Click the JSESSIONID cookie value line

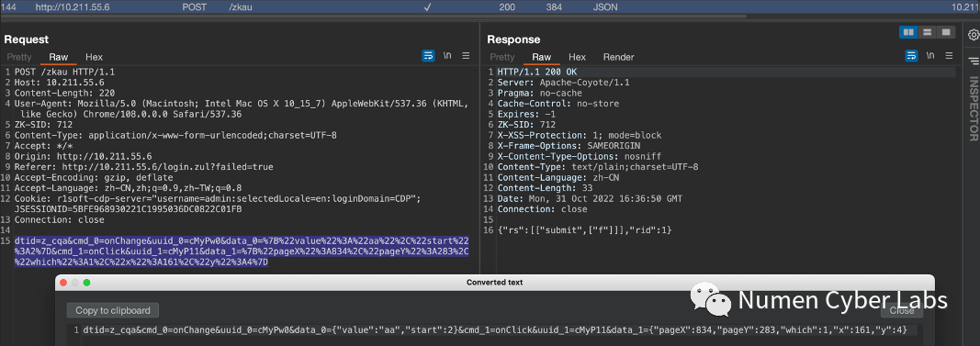(128, 209)
